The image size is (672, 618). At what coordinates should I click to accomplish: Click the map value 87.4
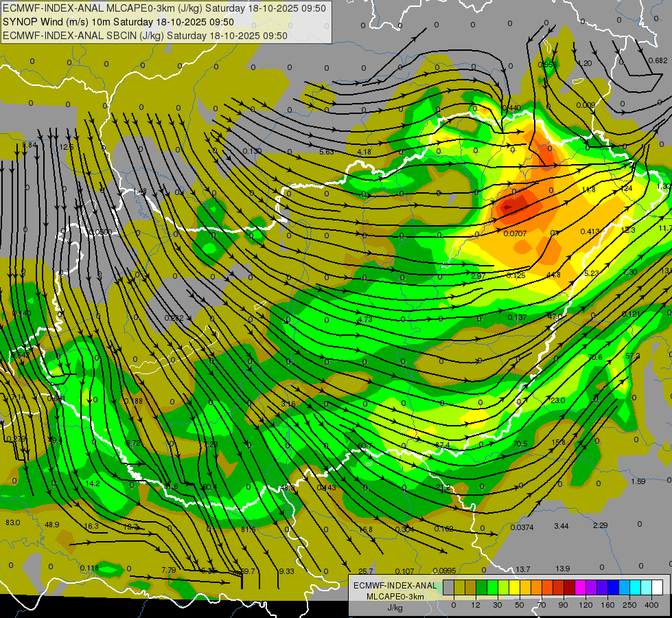click(x=442, y=445)
